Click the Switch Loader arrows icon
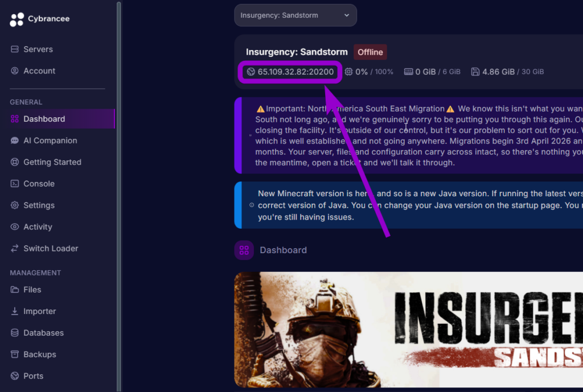583x392 pixels. pyautogui.click(x=14, y=248)
